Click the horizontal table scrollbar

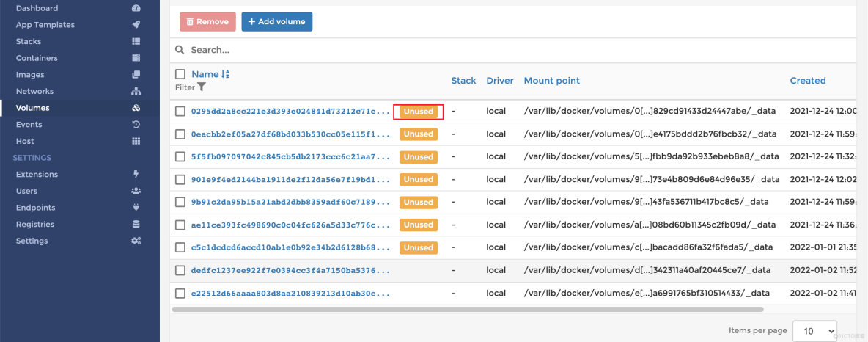click(x=468, y=309)
